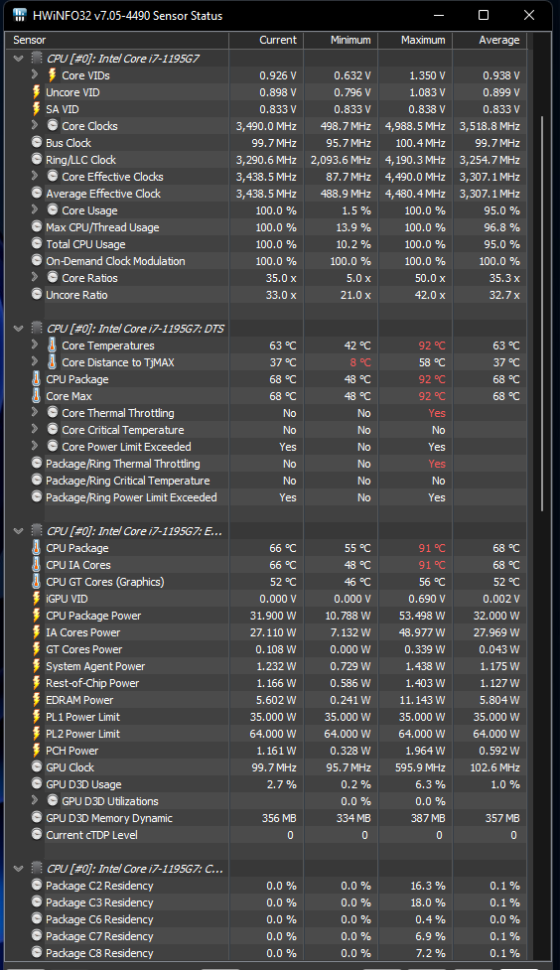
Task: Select the System Agent Power row
Action: point(266,666)
